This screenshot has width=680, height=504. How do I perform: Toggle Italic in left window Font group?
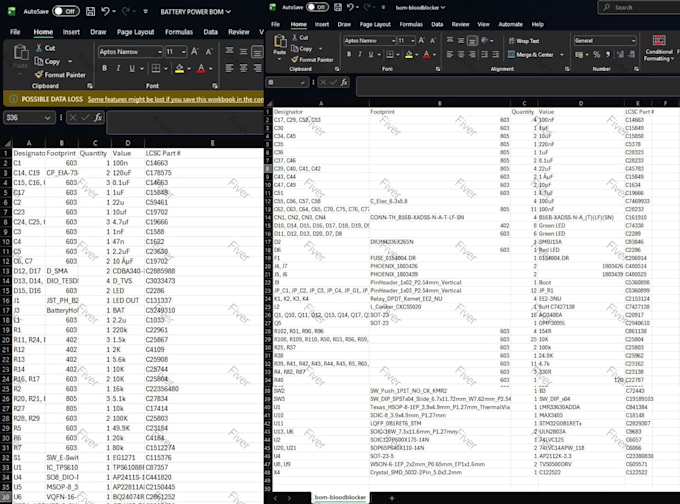point(118,68)
